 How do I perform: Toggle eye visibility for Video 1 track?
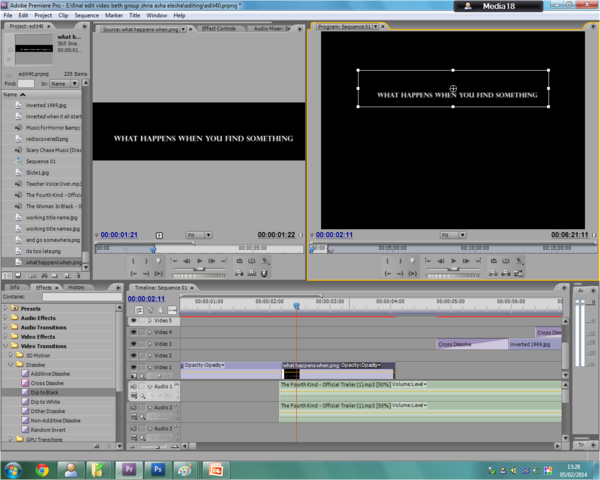coord(134,367)
